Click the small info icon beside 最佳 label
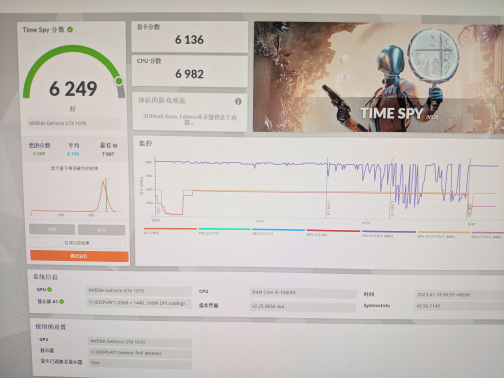Viewport: 504px width, 378px height. (115, 146)
